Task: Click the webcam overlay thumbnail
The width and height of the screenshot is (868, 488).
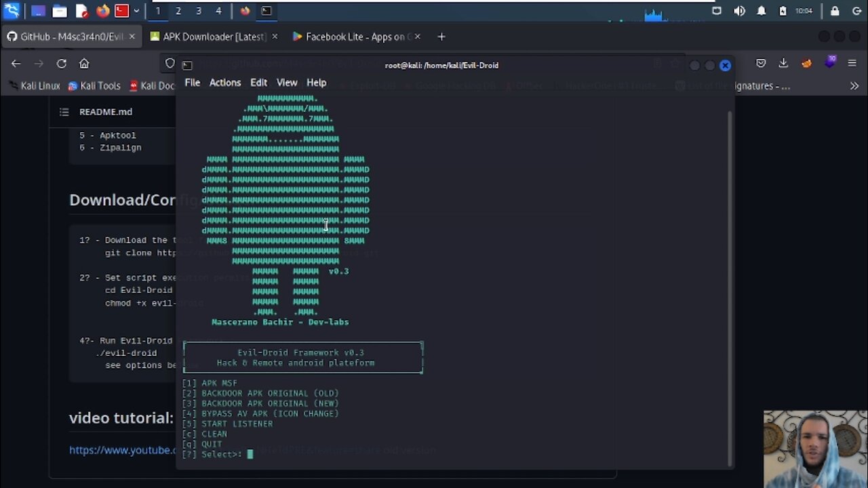Action: tap(815, 449)
